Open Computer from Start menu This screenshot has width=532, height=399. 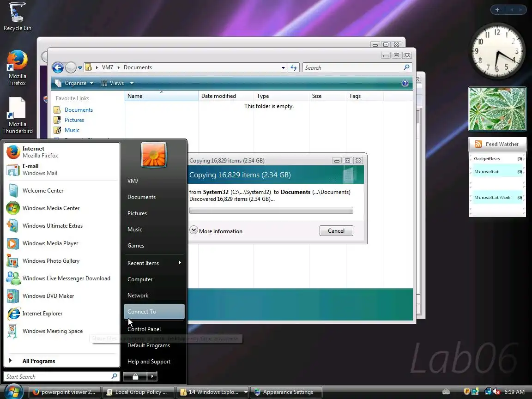coord(154,279)
